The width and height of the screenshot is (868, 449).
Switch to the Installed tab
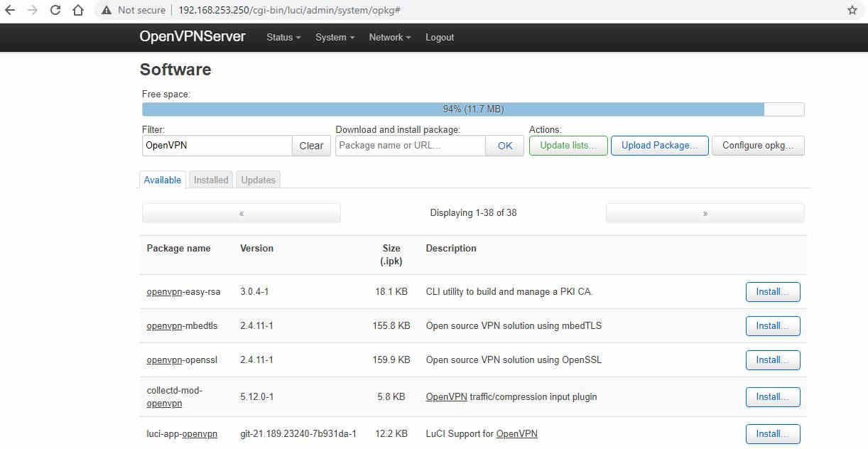point(212,180)
